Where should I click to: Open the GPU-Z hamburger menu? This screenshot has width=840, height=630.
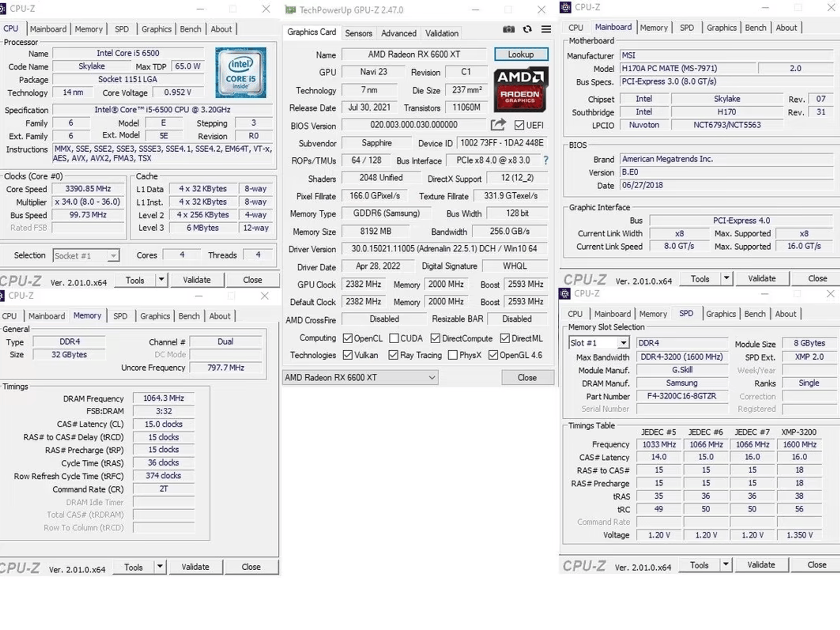tap(546, 29)
